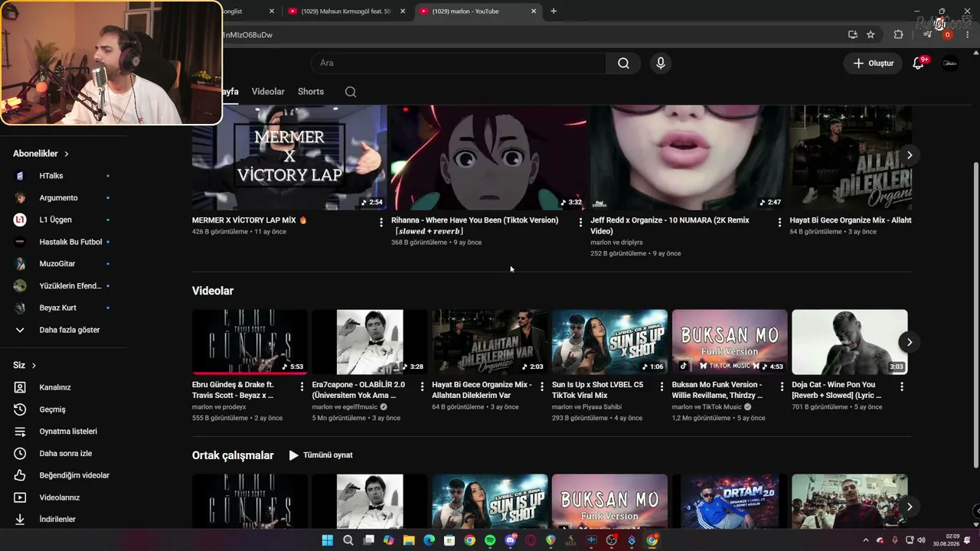Open options for Sun Is Up x Shot video
This screenshot has height=551, width=980.
pyautogui.click(x=662, y=386)
